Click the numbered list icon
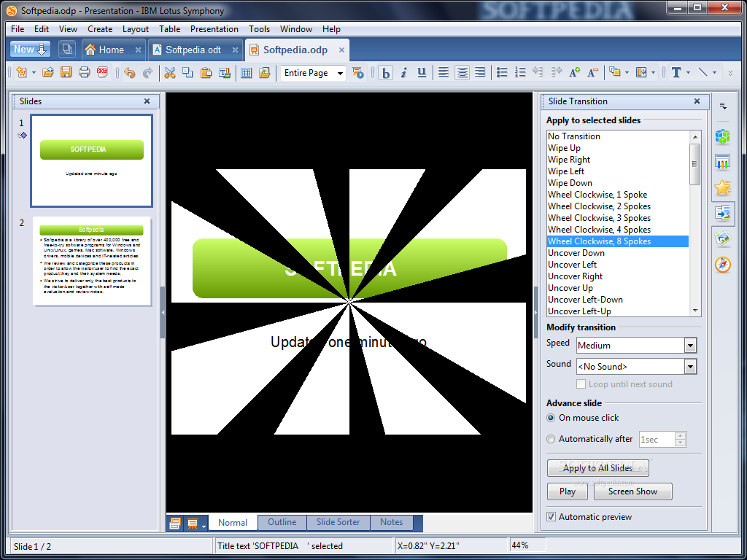 click(519, 72)
